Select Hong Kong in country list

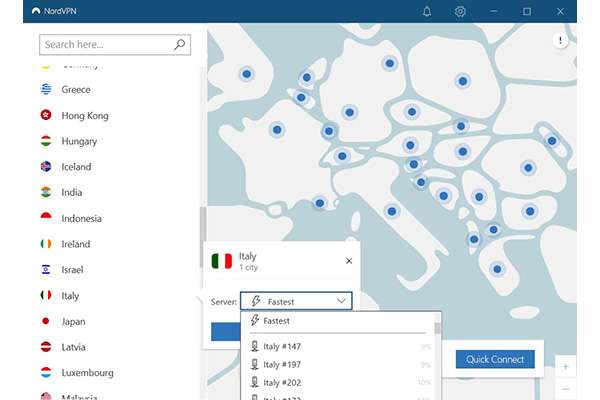click(x=84, y=115)
